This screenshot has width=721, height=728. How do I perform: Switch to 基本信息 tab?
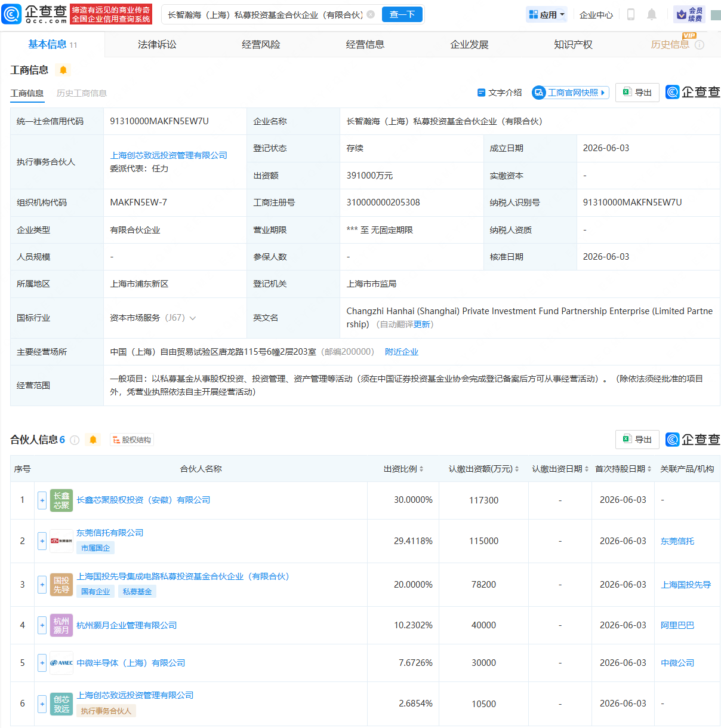[53, 44]
